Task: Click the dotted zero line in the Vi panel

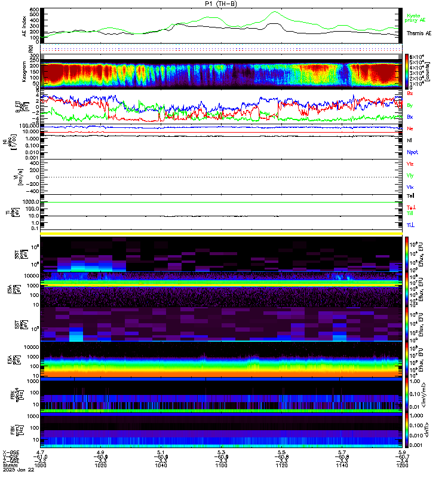Action: click(x=221, y=177)
